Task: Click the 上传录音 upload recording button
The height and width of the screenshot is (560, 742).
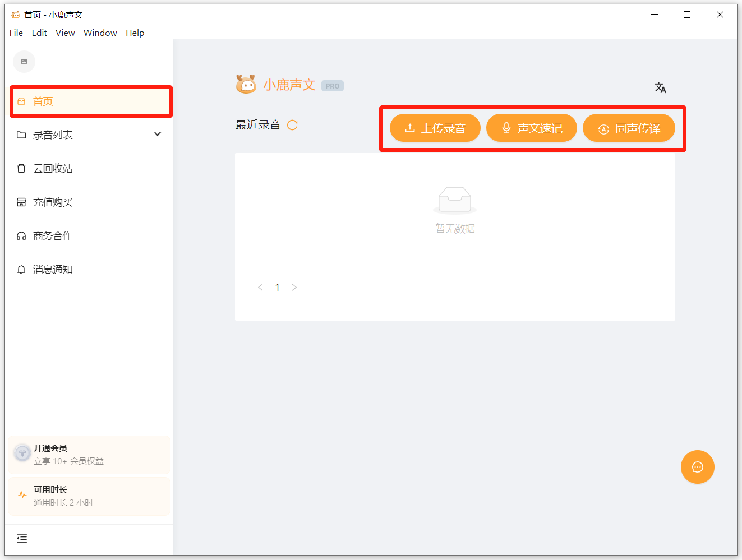Action: 435,128
